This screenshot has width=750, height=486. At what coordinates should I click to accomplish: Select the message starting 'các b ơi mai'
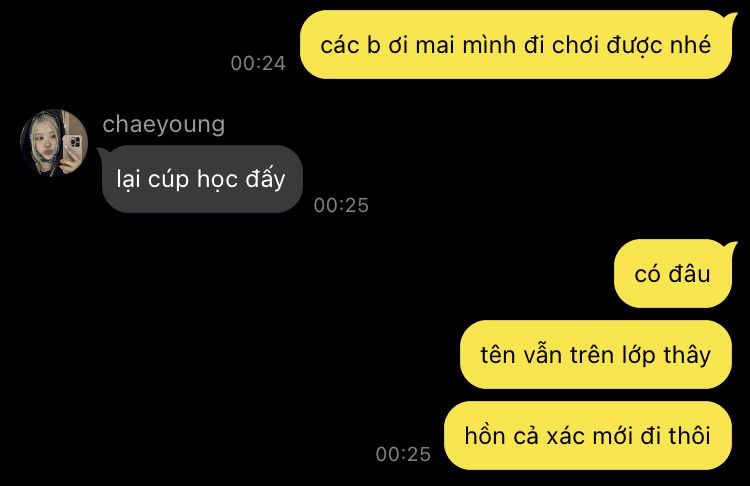(518, 44)
